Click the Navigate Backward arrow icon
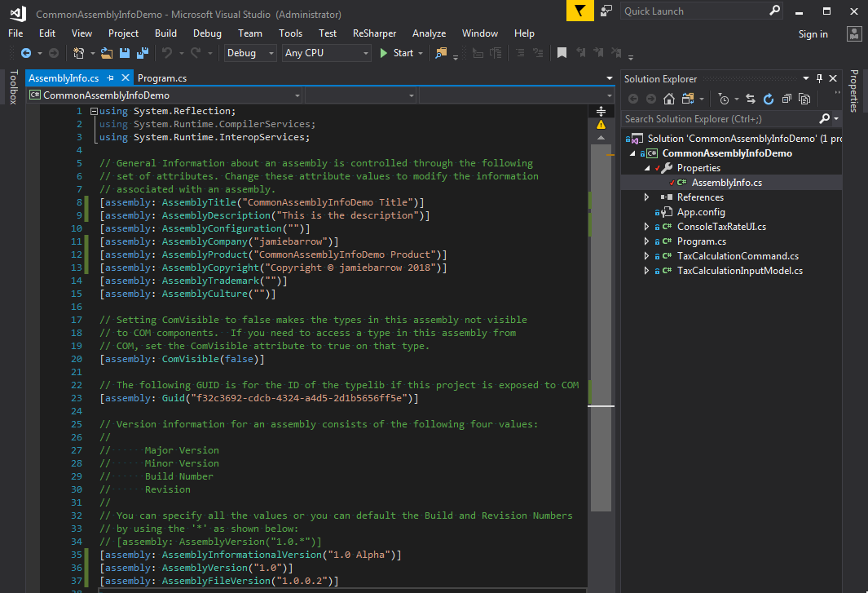 pyautogui.click(x=26, y=53)
